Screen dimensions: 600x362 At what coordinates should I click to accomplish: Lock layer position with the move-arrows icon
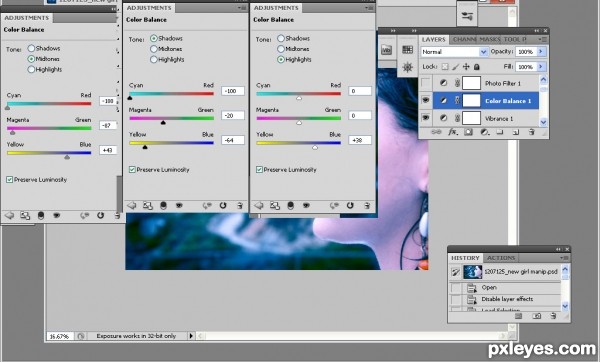pyautogui.click(x=466, y=67)
